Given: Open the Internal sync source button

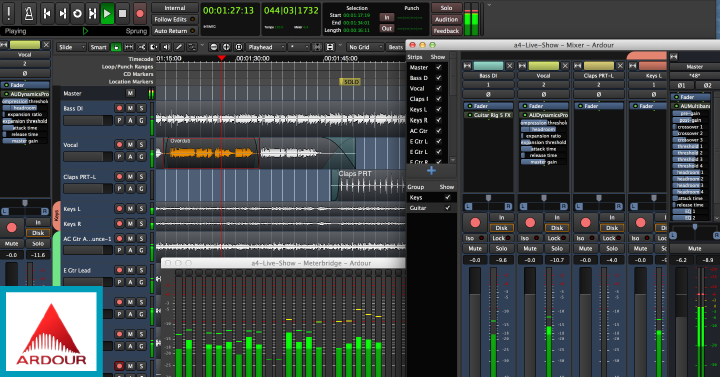Looking at the screenshot, I should click(x=174, y=8).
